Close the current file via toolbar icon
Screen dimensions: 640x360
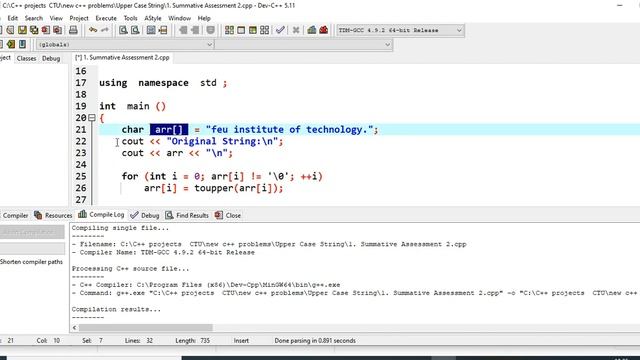pos(46,30)
